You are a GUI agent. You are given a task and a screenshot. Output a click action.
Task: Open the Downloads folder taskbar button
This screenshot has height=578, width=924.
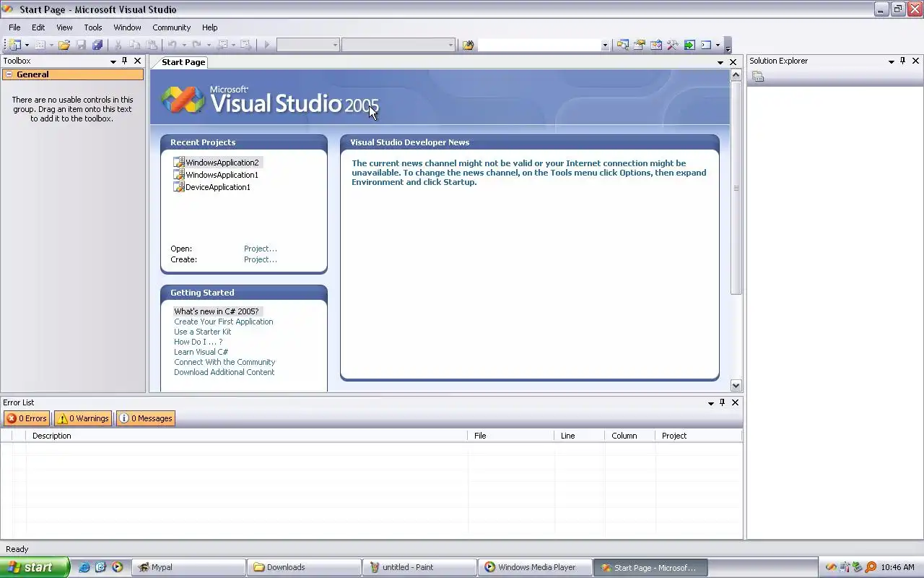click(304, 567)
